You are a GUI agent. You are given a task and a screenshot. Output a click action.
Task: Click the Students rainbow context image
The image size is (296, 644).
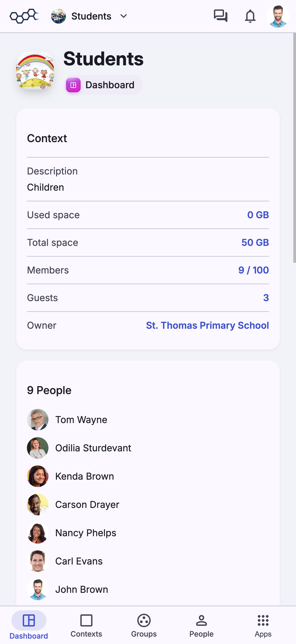click(x=35, y=71)
